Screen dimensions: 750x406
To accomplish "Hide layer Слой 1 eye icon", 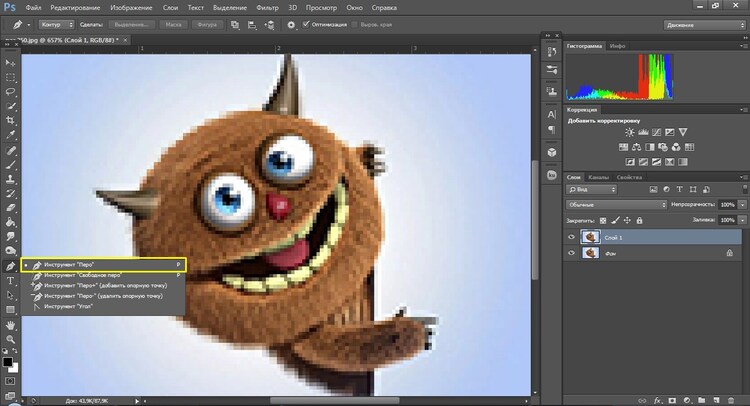I will click(x=571, y=237).
